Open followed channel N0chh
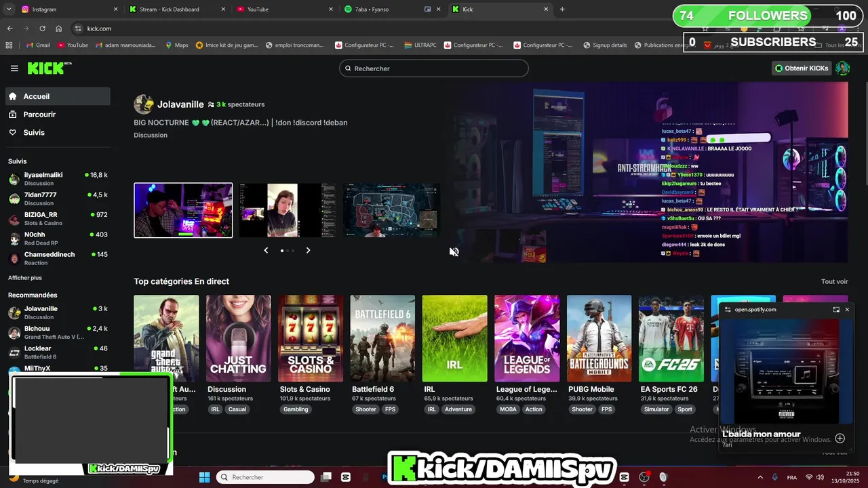This screenshot has height=488, width=868. [x=58, y=239]
